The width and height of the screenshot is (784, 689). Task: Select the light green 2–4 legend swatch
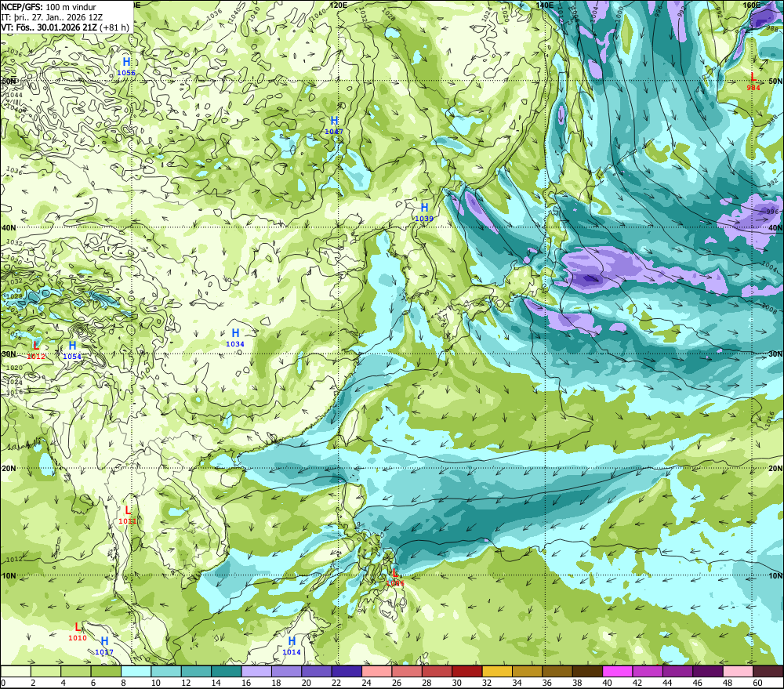point(46,671)
